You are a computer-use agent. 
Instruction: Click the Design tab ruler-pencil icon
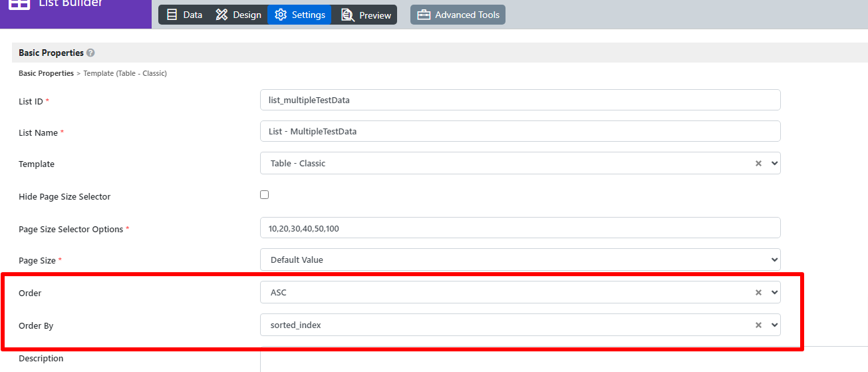point(221,15)
